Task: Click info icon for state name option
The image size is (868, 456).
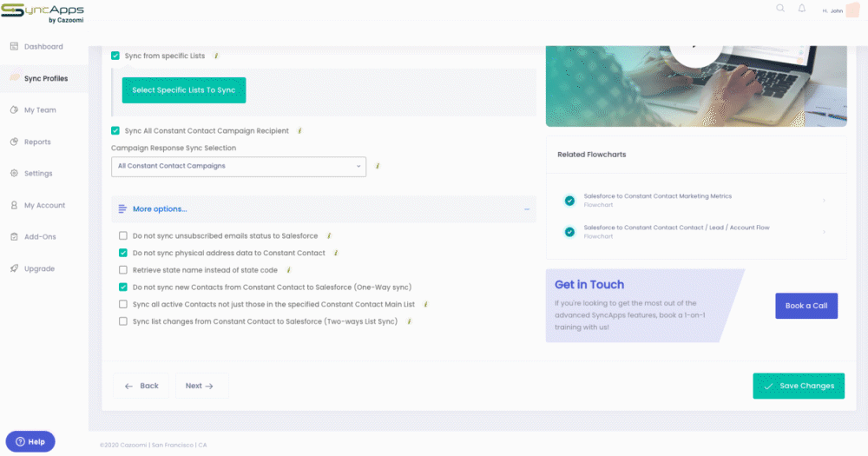Action: (288, 270)
